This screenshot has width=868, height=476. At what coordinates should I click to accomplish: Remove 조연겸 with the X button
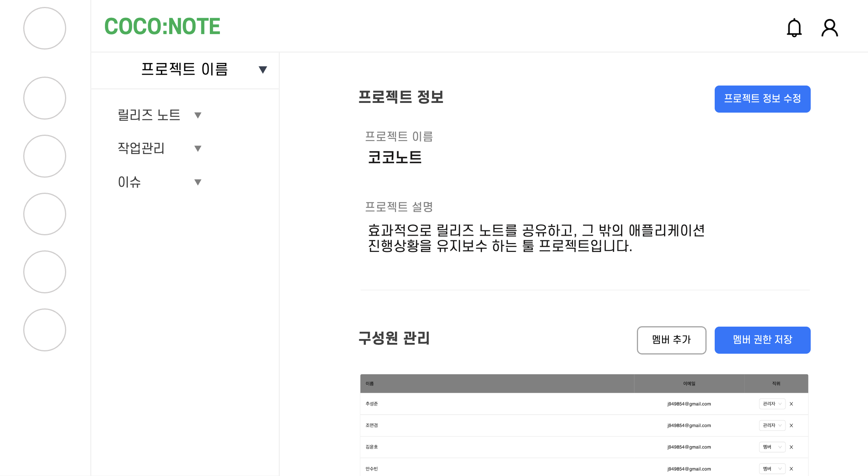[791, 425]
